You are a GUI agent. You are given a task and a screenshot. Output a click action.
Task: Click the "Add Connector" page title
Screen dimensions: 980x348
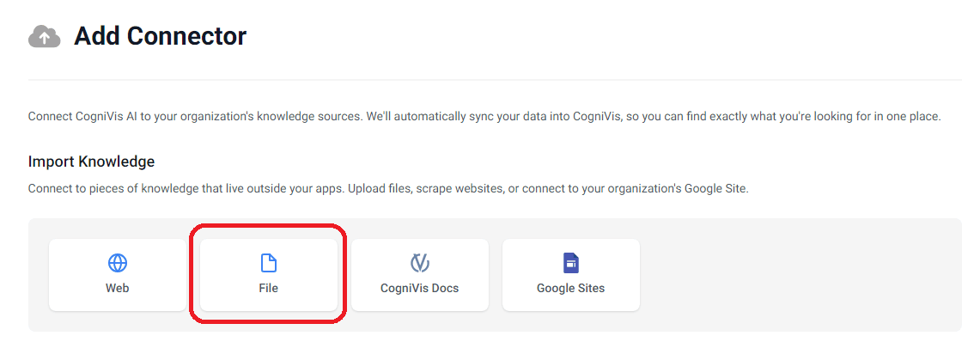[160, 36]
